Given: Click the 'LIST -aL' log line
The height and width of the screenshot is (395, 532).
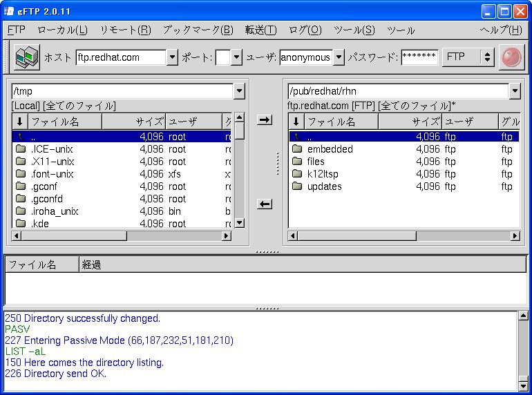Looking at the screenshot, I should (x=26, y=351).
